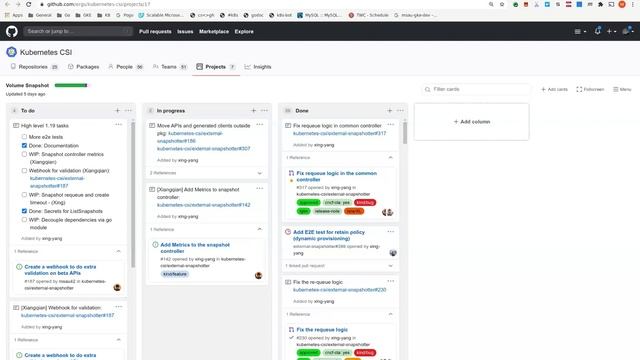640x360 pixels.
Task: Open the To do column options menu
Action: pos(128,111)
